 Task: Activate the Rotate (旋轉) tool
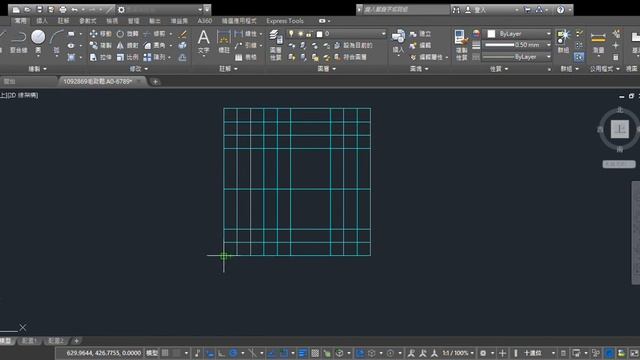(x=127, y=33)
